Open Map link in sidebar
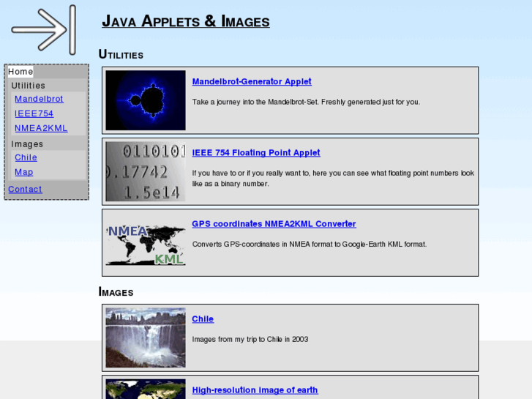Screen dimensions: 532x399 (x=23, y=172)
